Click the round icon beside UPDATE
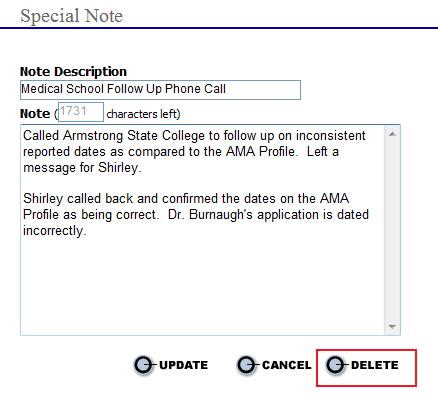 point(144,365)
